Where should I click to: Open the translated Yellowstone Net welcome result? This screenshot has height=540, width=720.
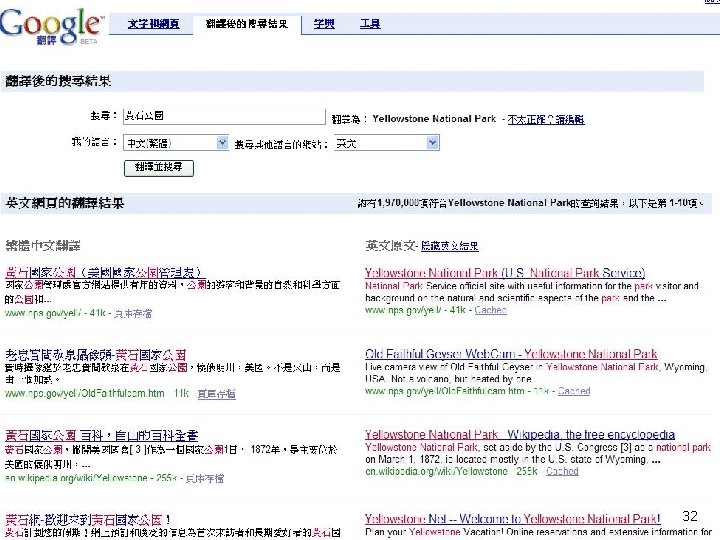coord(88,520)
